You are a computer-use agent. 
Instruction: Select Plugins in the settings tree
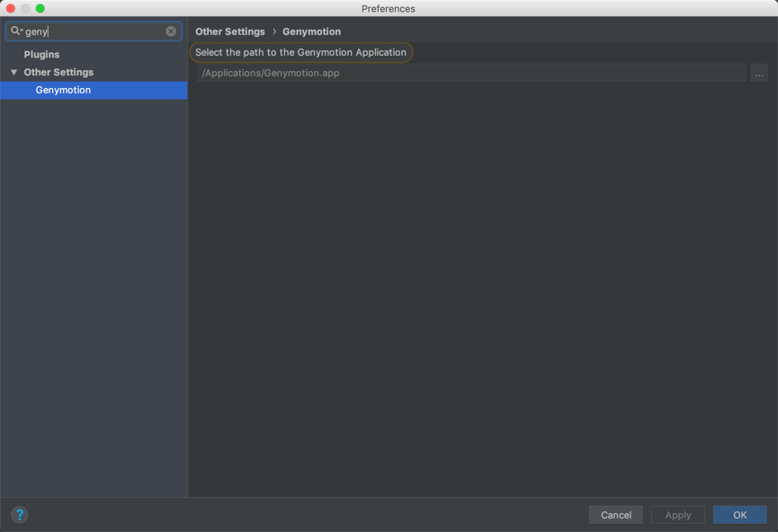coord(41,55)
